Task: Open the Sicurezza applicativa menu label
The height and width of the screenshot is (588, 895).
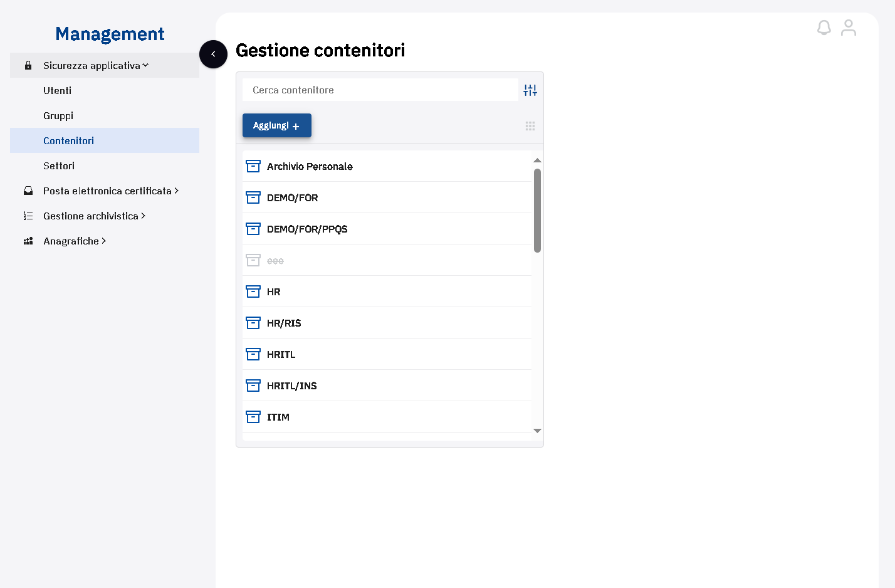Action: [x=92, y=65]
